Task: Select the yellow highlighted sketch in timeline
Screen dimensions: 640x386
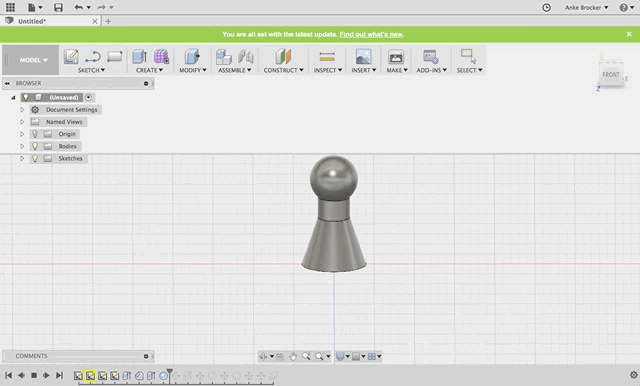Action: 90,375
